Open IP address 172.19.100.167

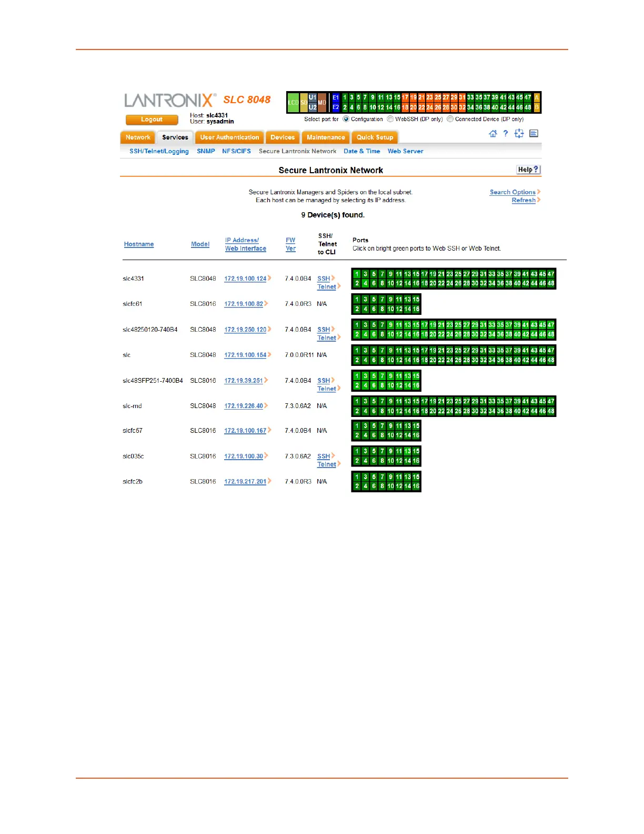pos(245,431)
